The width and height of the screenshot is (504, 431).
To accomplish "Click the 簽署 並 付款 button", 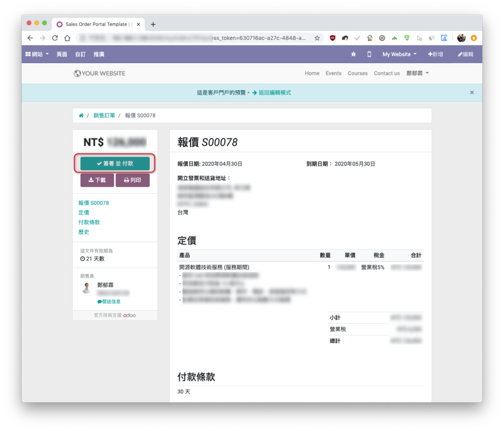I will (x=115, y=164).
